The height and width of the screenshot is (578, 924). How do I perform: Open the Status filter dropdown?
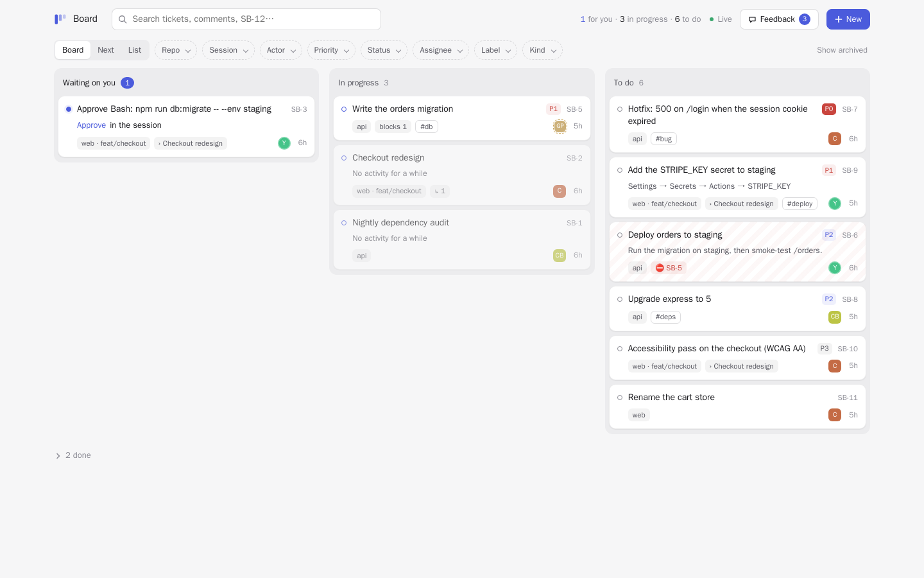pos(384,50)
